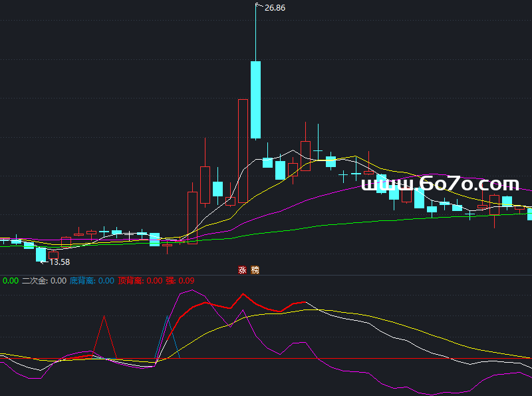Click the thick red indicator line segment
The image size is (532, 396).
[206, 303]
